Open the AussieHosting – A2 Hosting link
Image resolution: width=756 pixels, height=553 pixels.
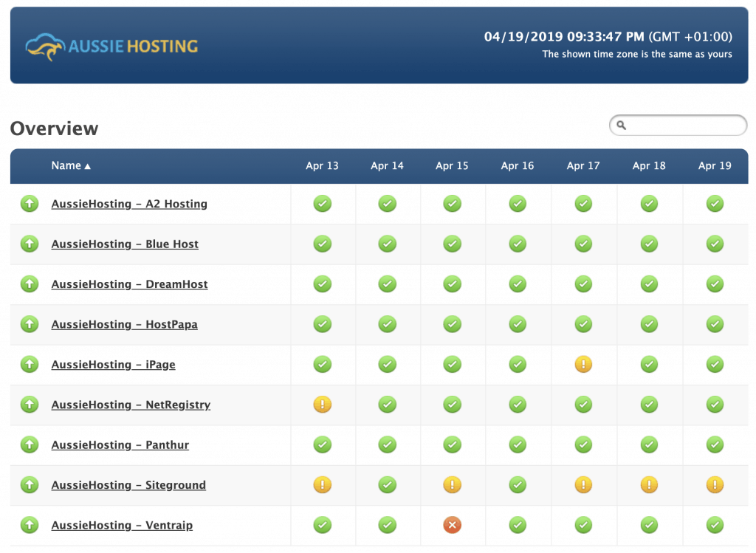tap(129, 204)
